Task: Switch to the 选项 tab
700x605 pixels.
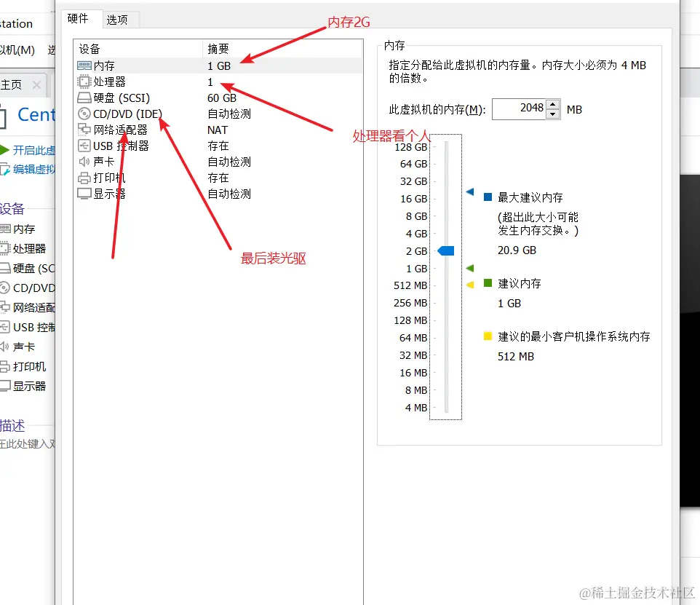Action: [119, 20]
